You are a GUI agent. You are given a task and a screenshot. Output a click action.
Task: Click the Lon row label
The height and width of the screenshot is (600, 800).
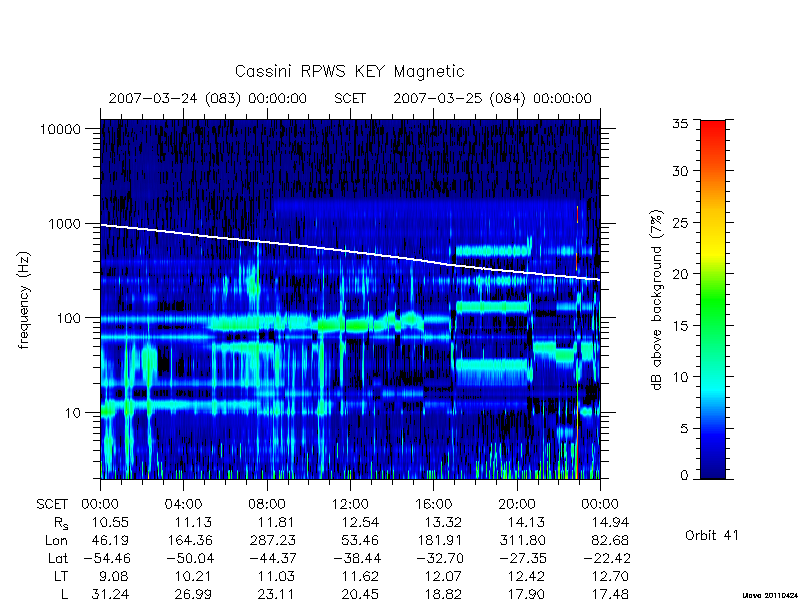coord(57,540)
